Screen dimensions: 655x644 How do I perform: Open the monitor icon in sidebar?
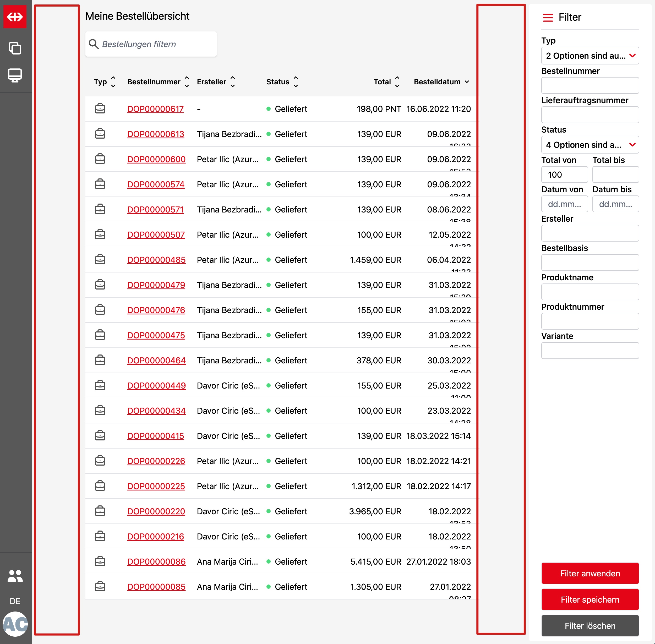[15, 75]
